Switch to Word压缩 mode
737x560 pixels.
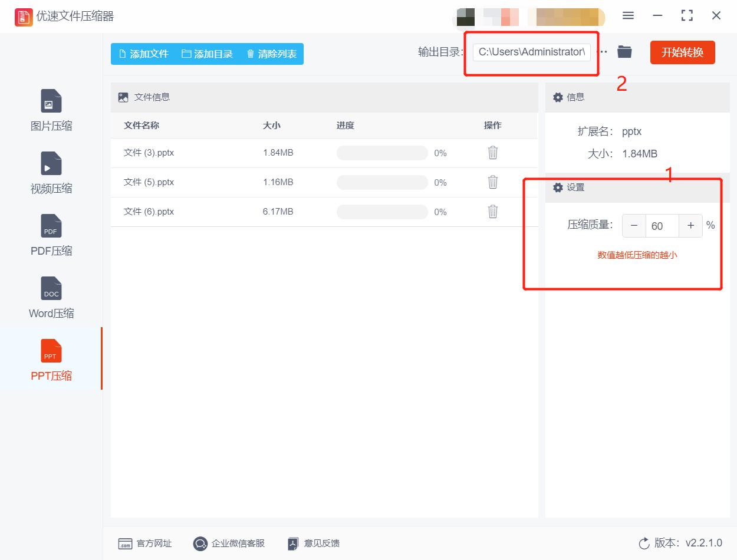pyautogui.click(x=51, y=298)
